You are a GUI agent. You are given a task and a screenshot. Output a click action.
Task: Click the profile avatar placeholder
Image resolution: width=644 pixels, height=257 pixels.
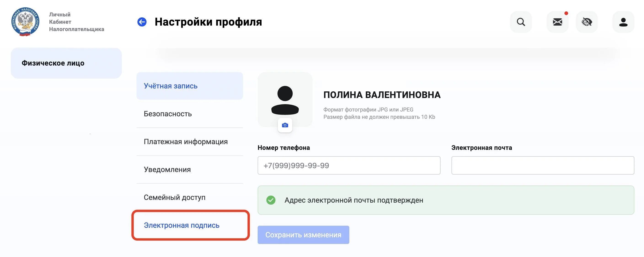[285, 100]
